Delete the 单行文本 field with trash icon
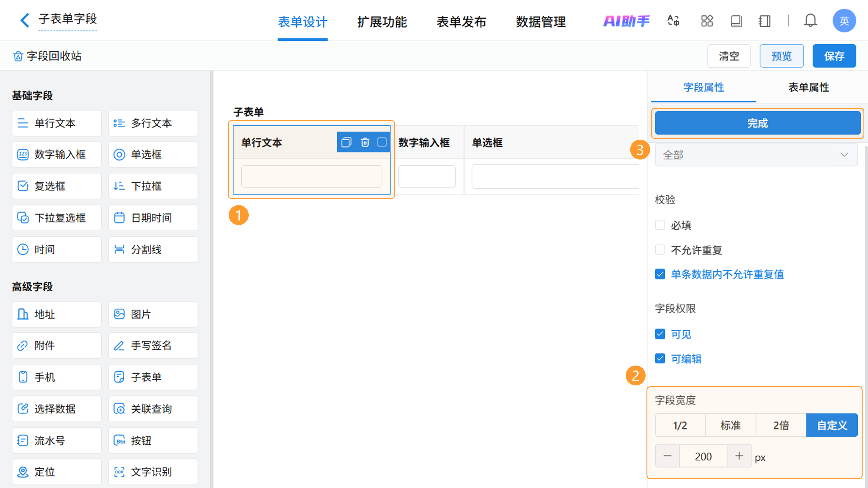 tap(365, 143)
